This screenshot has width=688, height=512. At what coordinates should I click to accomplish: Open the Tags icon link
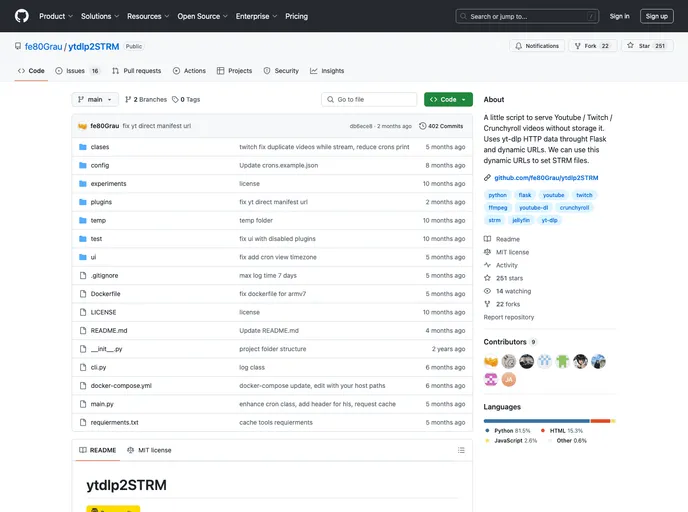coord(176,100)
